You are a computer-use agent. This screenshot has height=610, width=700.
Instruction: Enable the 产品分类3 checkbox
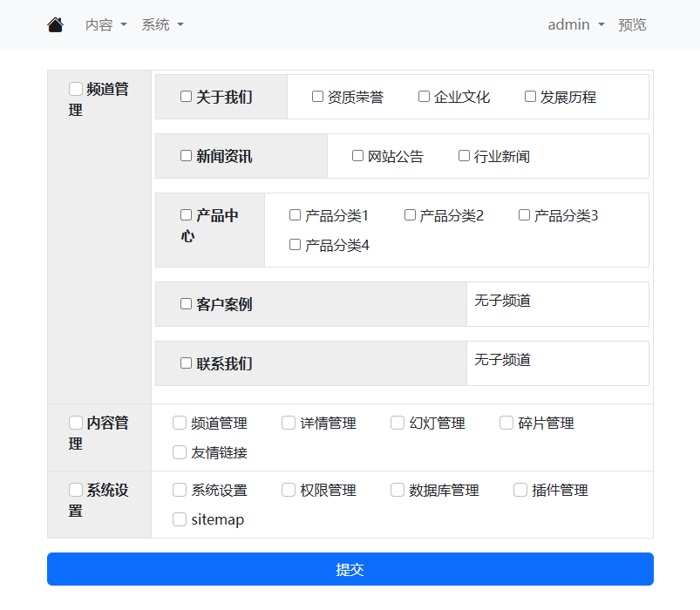[524, 215]
